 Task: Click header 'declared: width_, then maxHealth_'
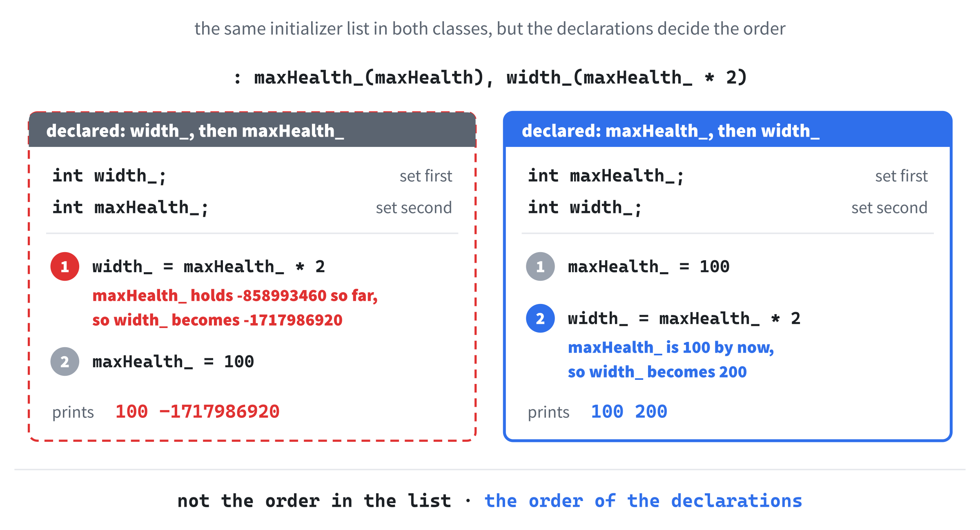point(195,131)
